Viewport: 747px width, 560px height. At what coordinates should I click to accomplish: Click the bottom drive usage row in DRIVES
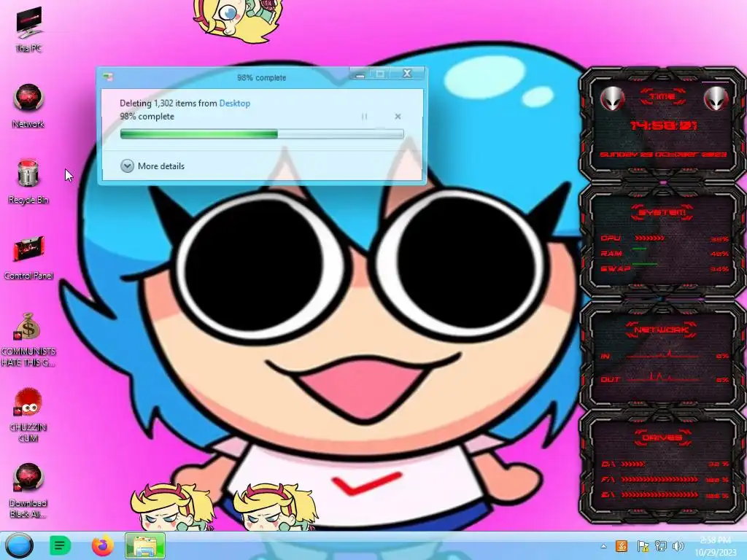[x=664, y=495]
